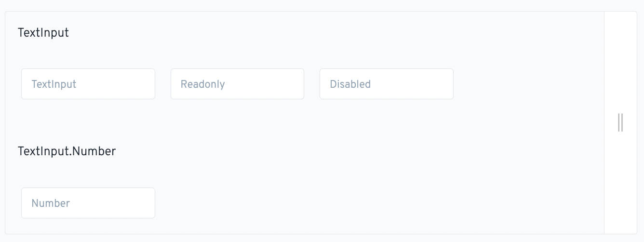Viewport: 644px width, 242px height.
Task: Click into the Readonly text field
Action: (237, 84)
